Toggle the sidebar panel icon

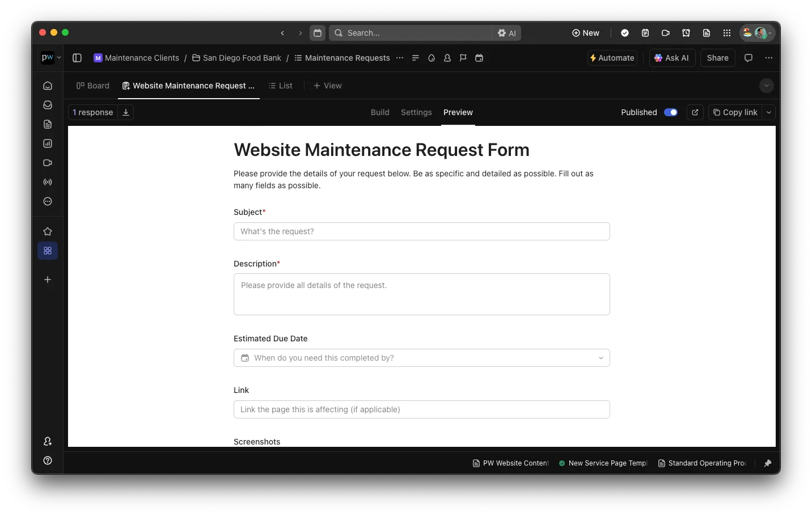coord(77,58)
